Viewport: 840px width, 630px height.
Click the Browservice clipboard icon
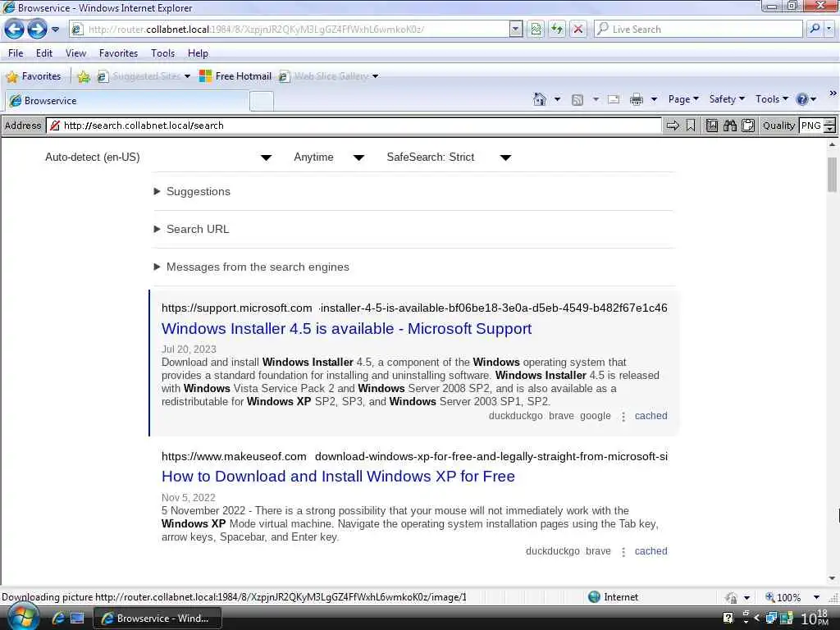pos(748,126)
